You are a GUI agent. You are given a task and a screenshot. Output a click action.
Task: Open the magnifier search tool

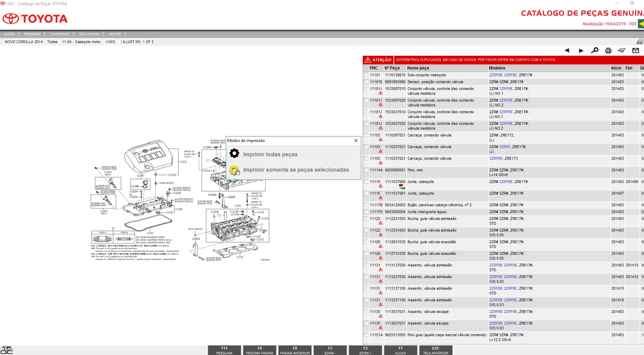(595, 50)
